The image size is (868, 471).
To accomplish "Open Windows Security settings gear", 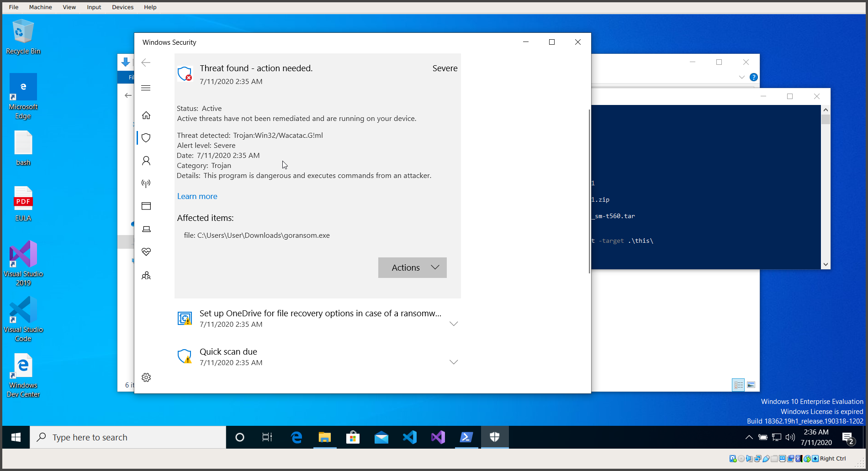I will [146, 377].
